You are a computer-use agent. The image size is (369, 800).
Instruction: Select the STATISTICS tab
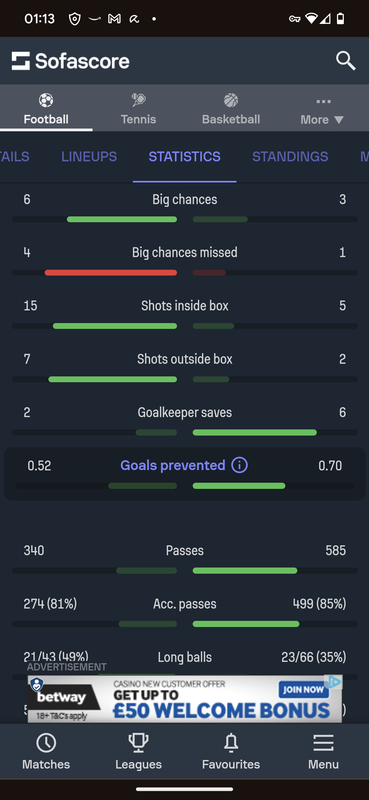point(184,157)
